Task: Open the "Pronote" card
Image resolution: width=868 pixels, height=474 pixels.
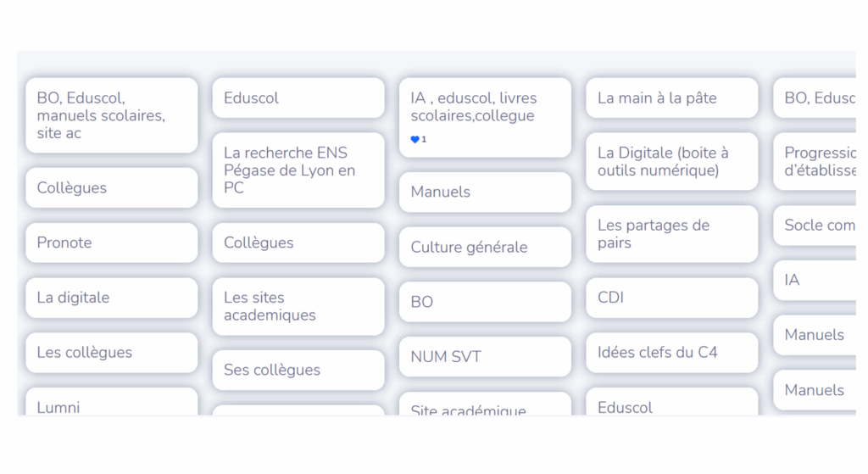Action: point(111,243)
